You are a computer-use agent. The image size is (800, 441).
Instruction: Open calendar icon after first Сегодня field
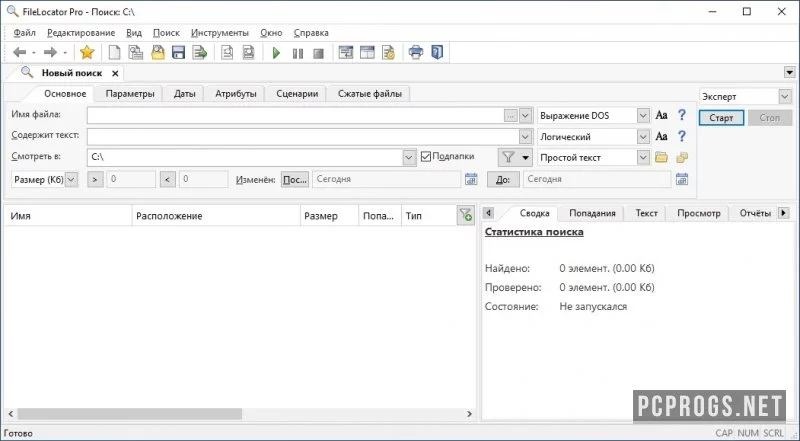pyautogui.click(x=471, y=179)
